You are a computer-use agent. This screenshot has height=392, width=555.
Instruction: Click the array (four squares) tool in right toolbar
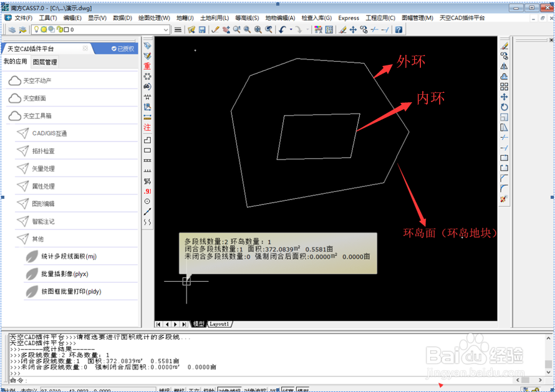(x=504, y=87)
